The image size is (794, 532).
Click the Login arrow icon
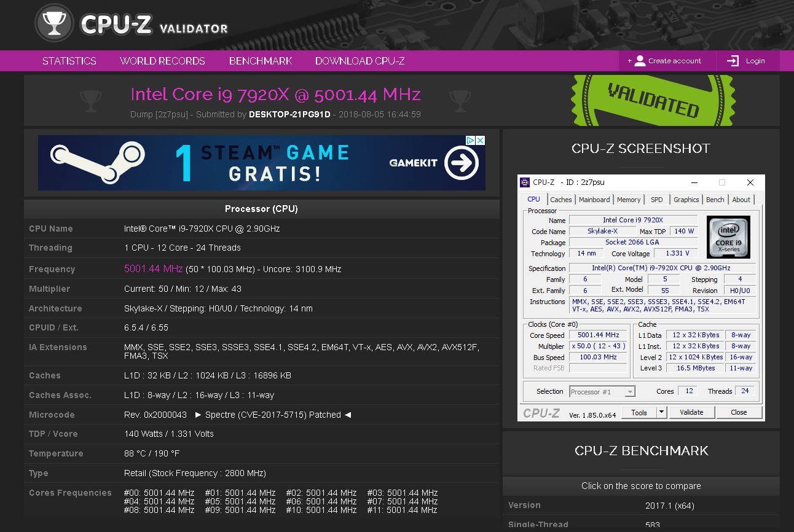[x=733, y=61]
